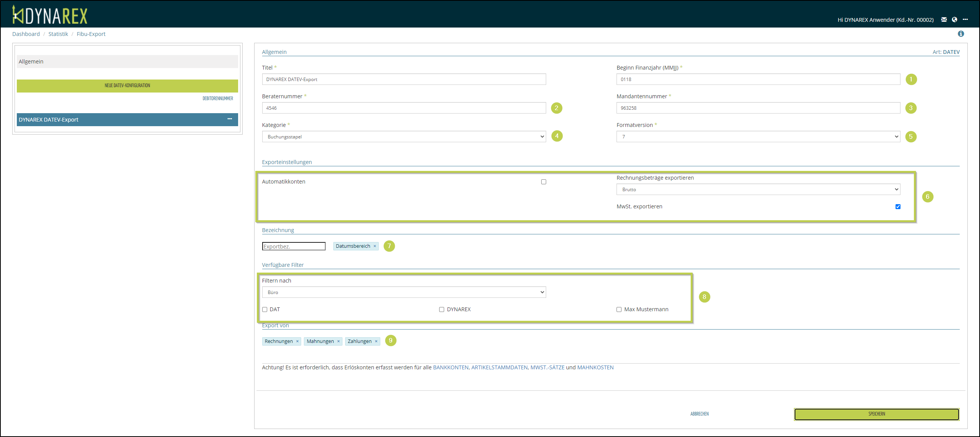The width and height of the screenshot is (980, 437).
Task: Remove the Rechnungen tag
Action: click(297, 341)
